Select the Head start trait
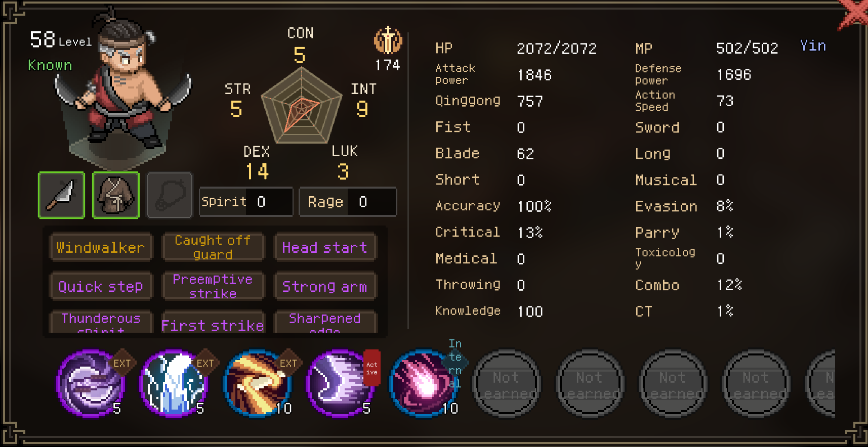868x447 pixels. click(325, 247)
